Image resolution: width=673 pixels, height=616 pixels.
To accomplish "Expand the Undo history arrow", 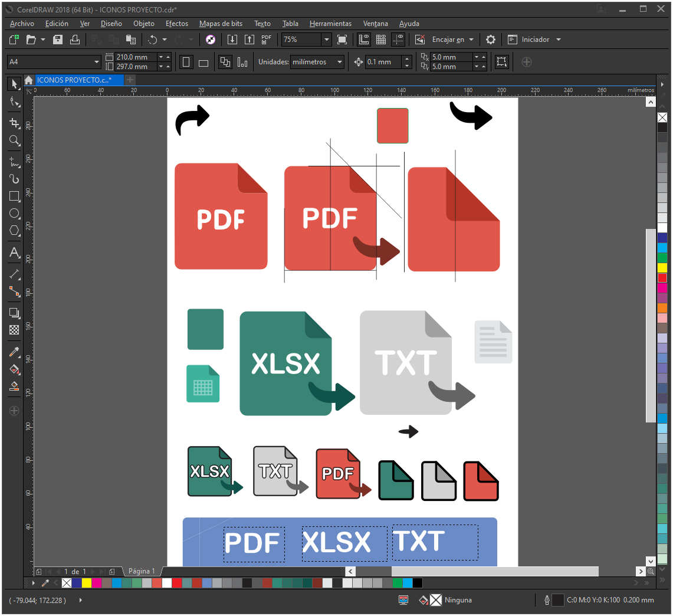I will (x=165, y=40).
